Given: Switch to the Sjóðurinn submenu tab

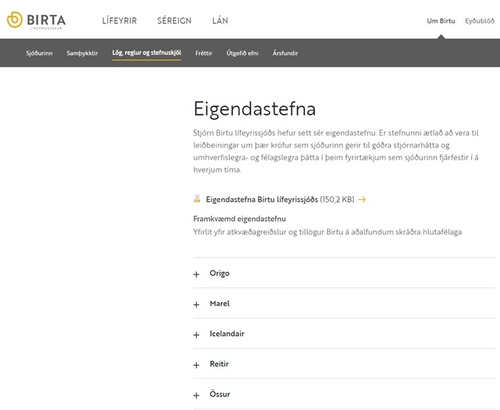Looking at the screenshot, I should click(x=39, y=53).
